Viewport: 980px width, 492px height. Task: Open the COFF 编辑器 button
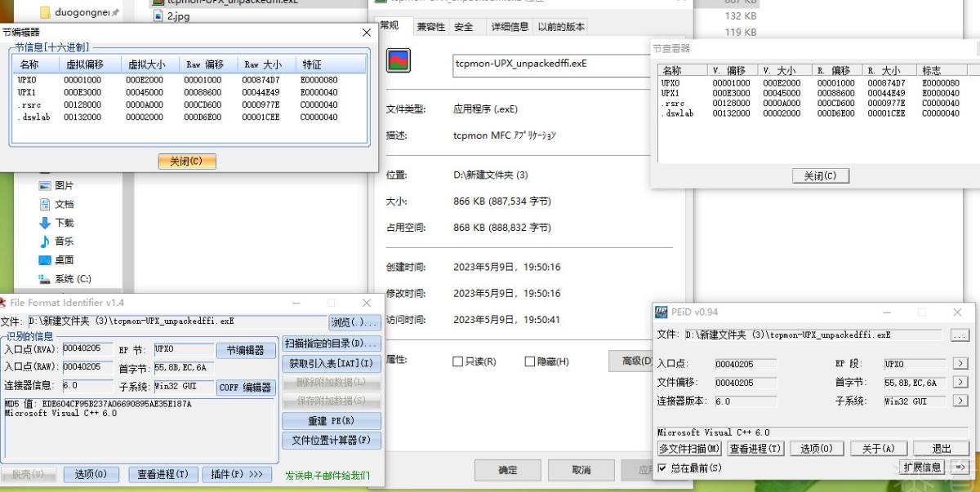click(246, 388)
